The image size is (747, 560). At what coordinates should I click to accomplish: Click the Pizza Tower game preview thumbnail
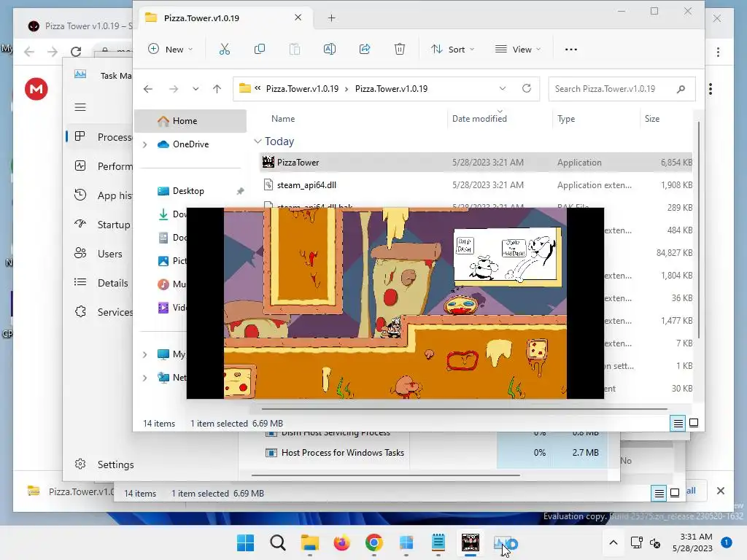tap(395, 303)
